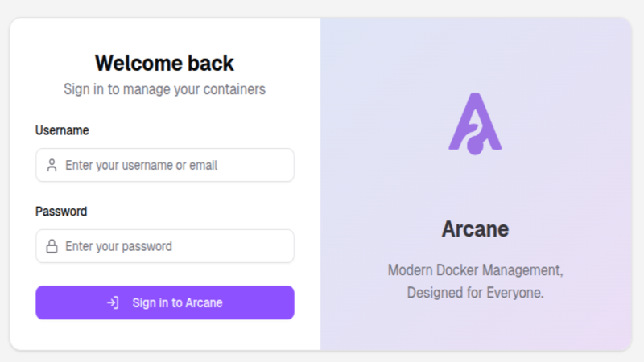Click the padlock icon in Password field
This screenshot has height=362, width=644.
pos(52,246)
